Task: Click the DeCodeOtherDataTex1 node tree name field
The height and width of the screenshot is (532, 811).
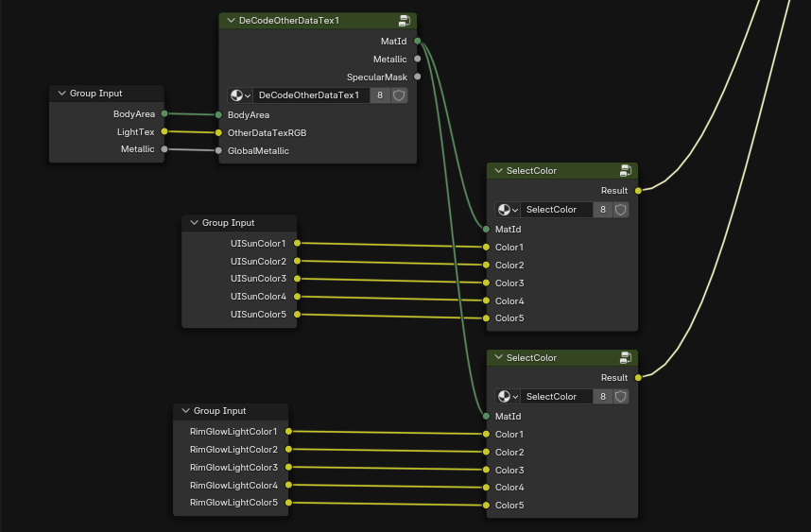Action: [310, 95]
